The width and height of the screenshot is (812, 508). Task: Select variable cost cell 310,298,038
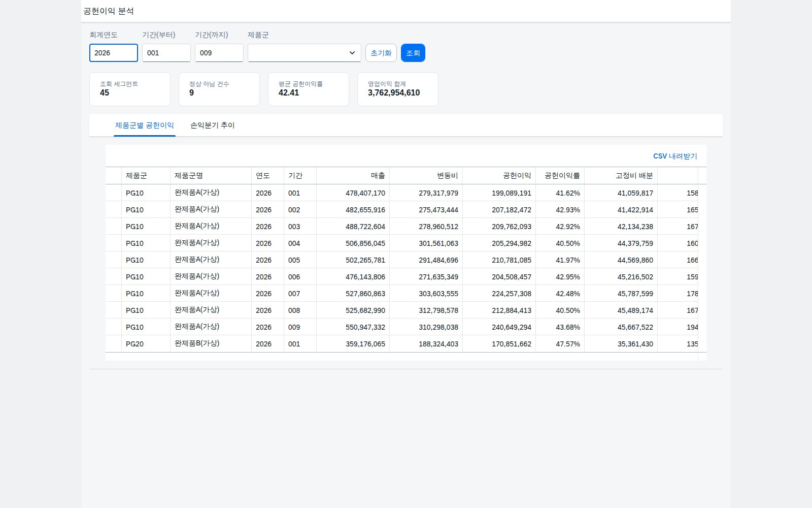click(426, 327)
